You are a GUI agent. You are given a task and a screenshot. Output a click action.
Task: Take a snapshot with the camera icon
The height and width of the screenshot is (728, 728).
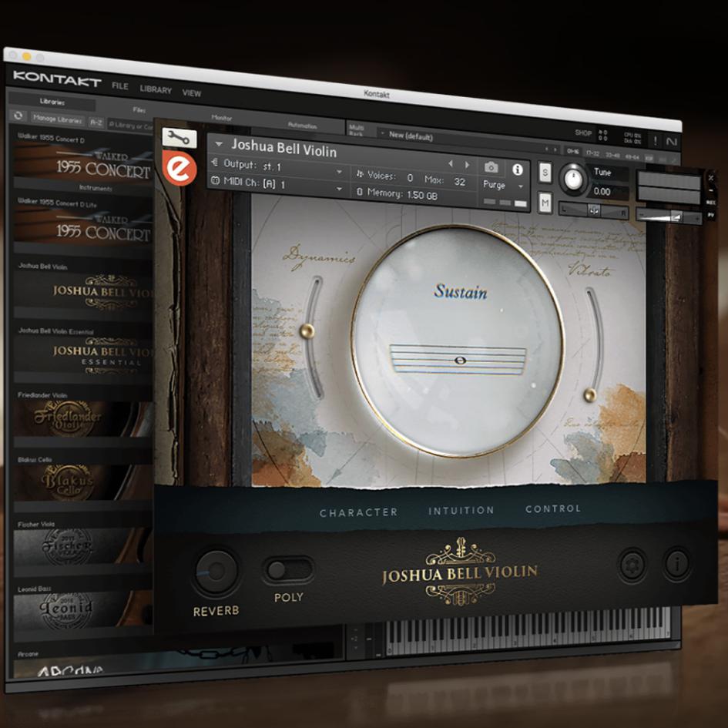click(x=491, y=167)
